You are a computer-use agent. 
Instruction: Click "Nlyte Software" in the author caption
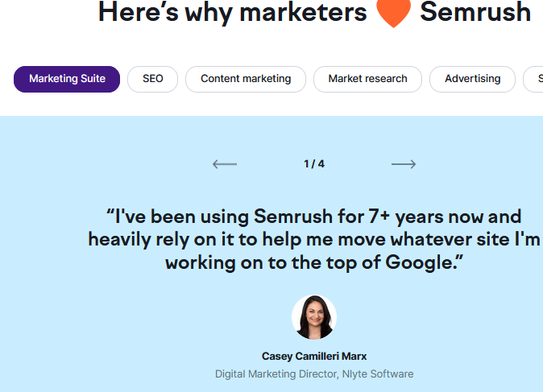pos(377,374)
